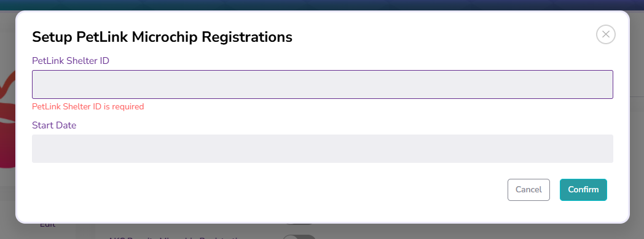The width and height of the screenshot is (644, 239).
Task: Toggle the AKC Reunite Microchip Registration switch
Action: (x=299, y=237)
